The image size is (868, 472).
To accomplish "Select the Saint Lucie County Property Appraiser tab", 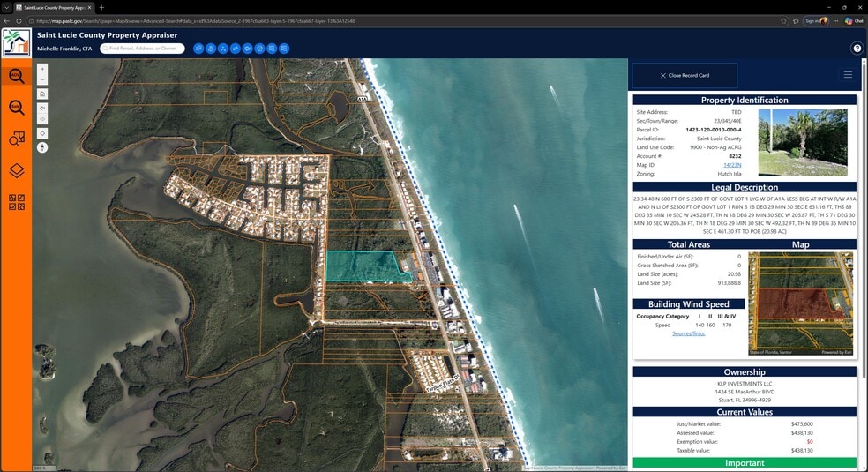I will 54,8.
